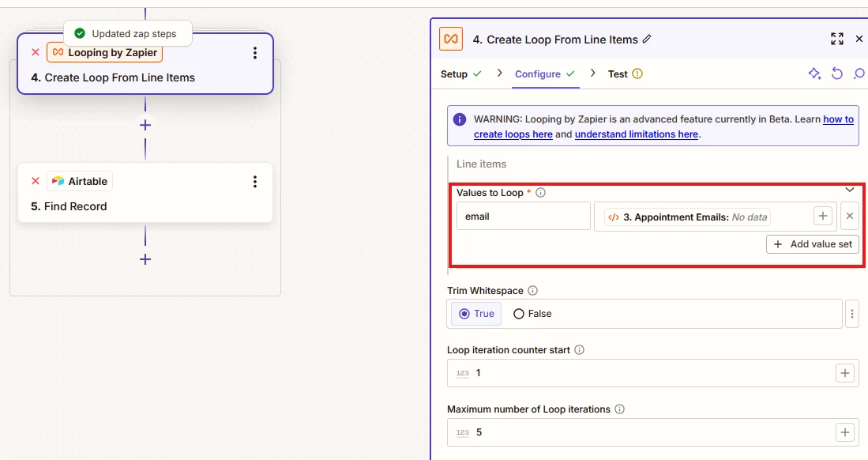Open Trim Whitespace field options menu
Image resolution: width=868 pixels, height=460 pixels.
pos(852,314)
